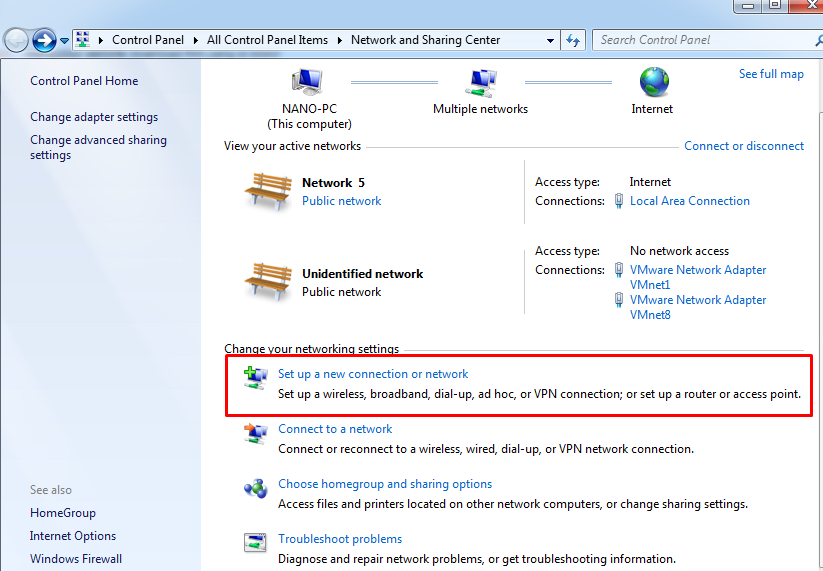The height and width of the screenshot is (571, 823).
Task: Open the address bar history dropdown
Action: 550,40
